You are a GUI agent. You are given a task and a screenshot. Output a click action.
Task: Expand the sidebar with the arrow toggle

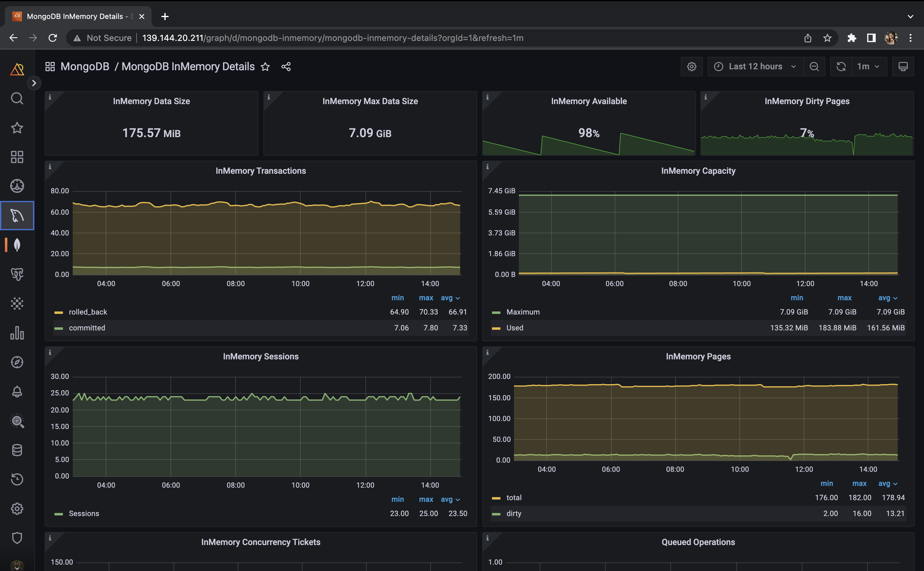(x=34, y=83)
